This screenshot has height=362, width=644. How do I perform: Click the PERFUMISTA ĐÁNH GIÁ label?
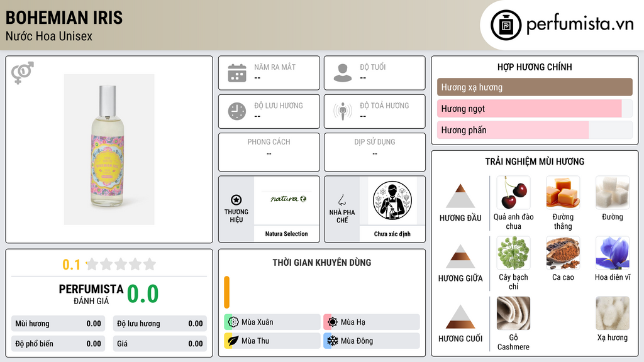pyautogui.click(x=91, y=294)
